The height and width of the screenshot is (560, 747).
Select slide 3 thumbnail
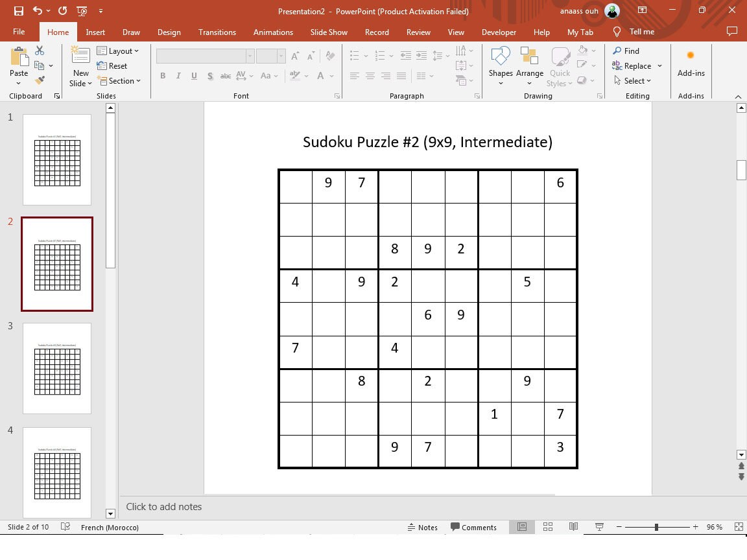(57, 367)
